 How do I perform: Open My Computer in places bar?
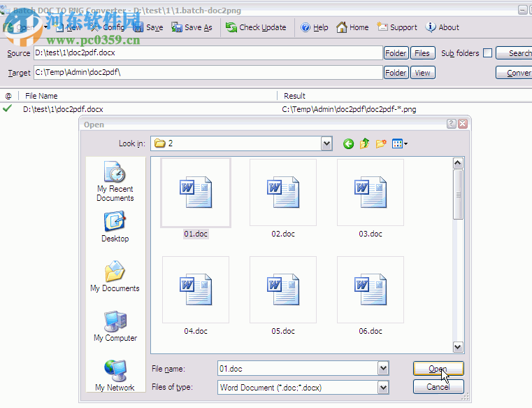115,326
